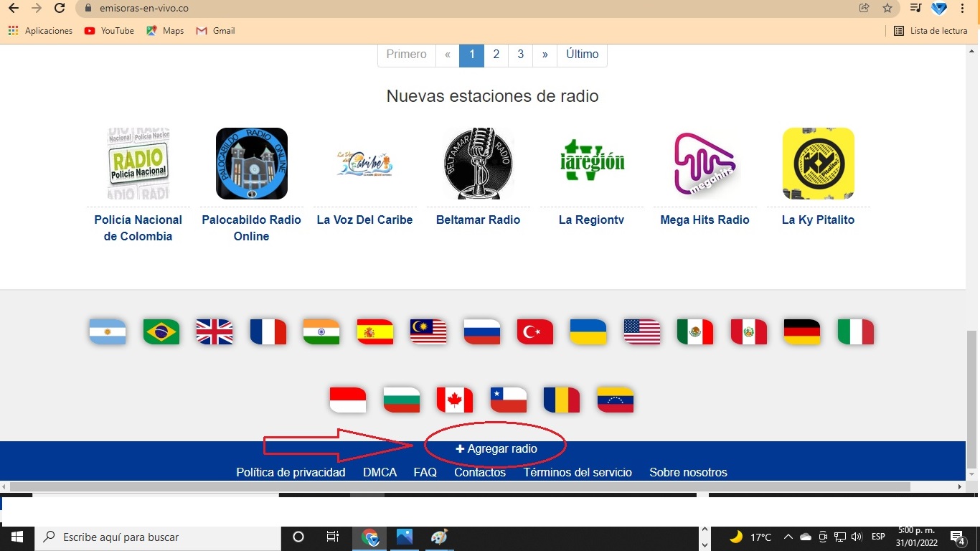980x551 pixels.
Task: Open Lista de lectura panel
Action: coord(930,31)
